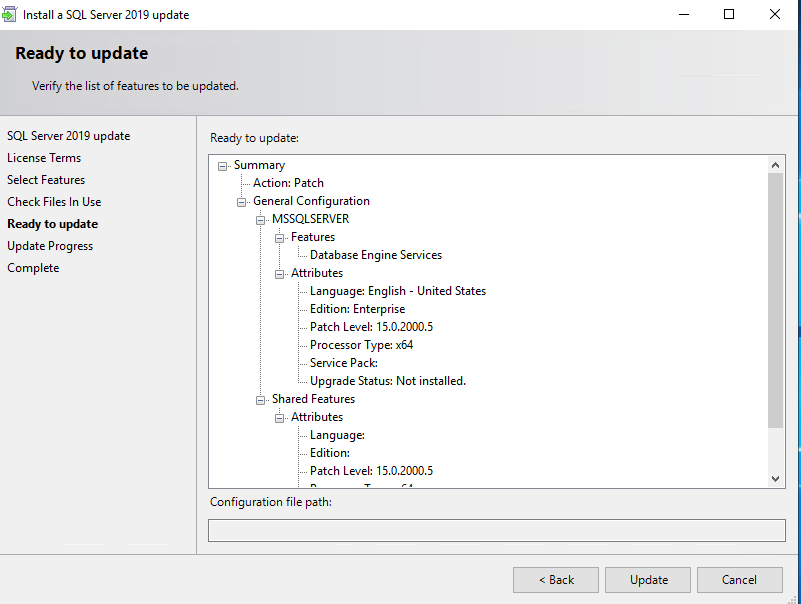Collapse the Features node under MSSQLSERVER
Image resolution: width=801 pixels, height=604 pixels.
(280, 238)
